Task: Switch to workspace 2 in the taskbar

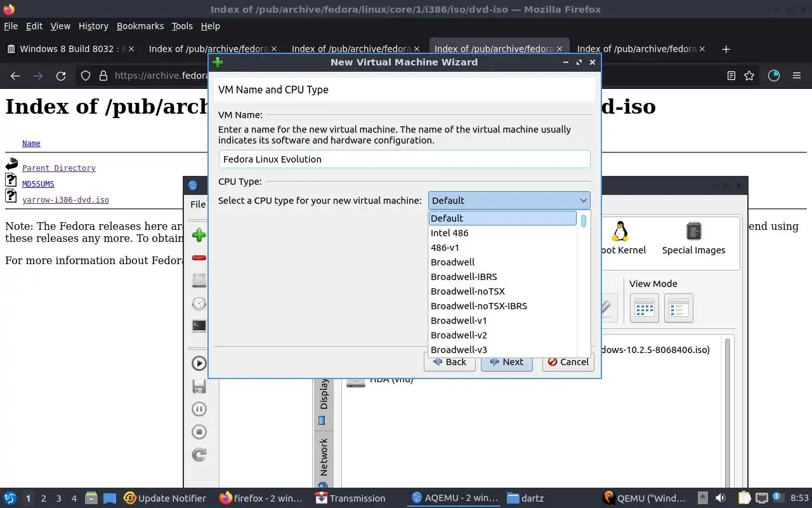Action: [x=43, y=498]
